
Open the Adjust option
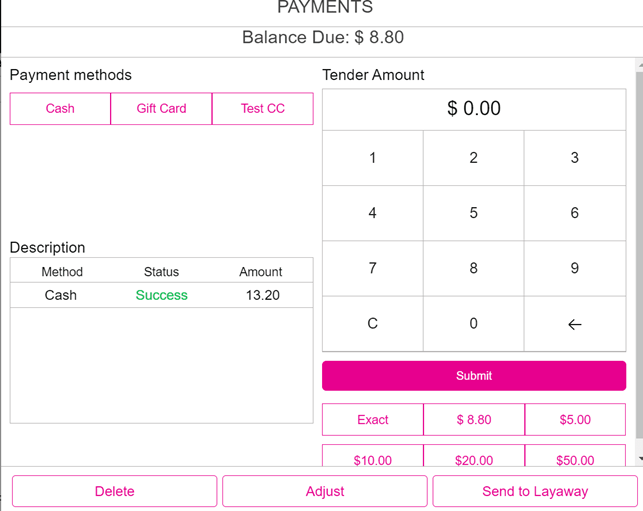click(x=325, y=491)
